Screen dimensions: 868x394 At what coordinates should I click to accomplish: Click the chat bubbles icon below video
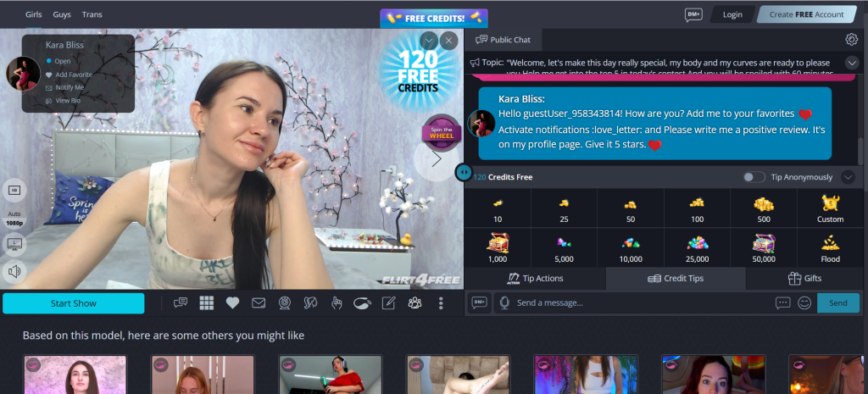(x=181, y=302)
